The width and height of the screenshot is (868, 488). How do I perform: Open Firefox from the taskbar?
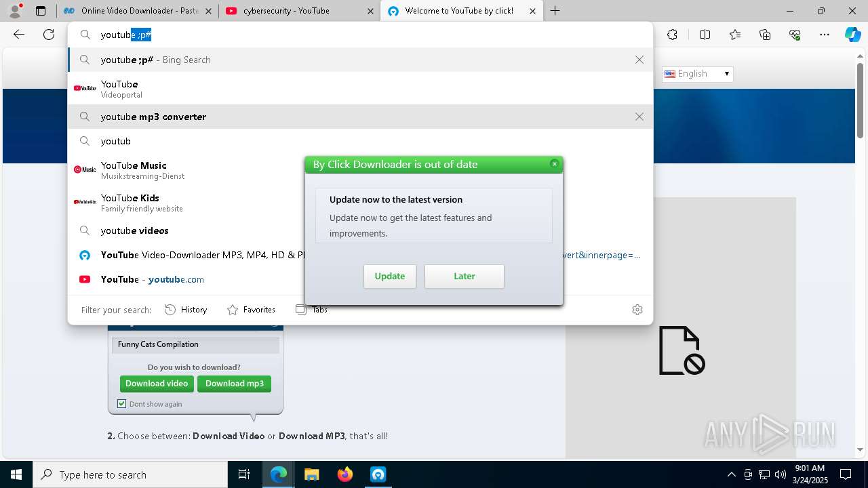(344, 474)
